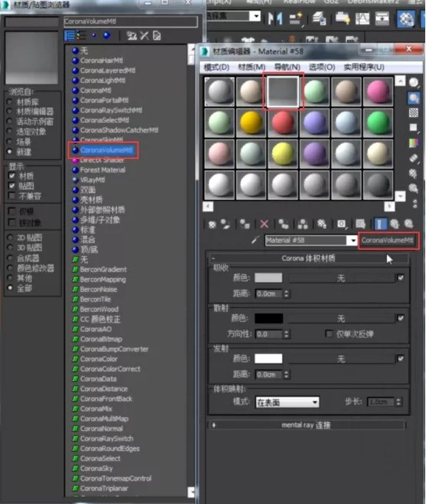This screenshot has height=504, width=426.
Task: Click Show Shaded Material in Viewport icon
Action: pos(361,224)
